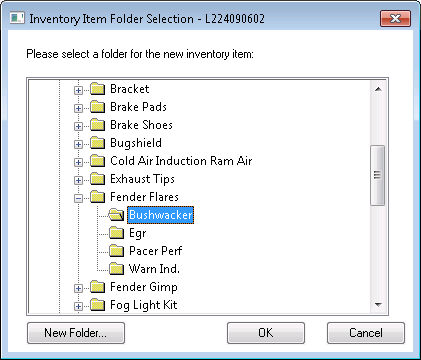Select Cold Air Induction Ram Air label

(181, 161)
